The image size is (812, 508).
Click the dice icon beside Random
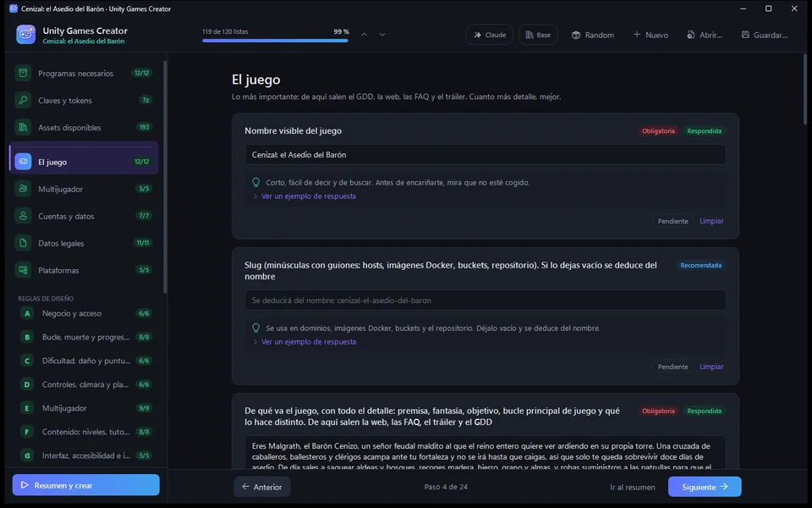(x=576, y=36)
